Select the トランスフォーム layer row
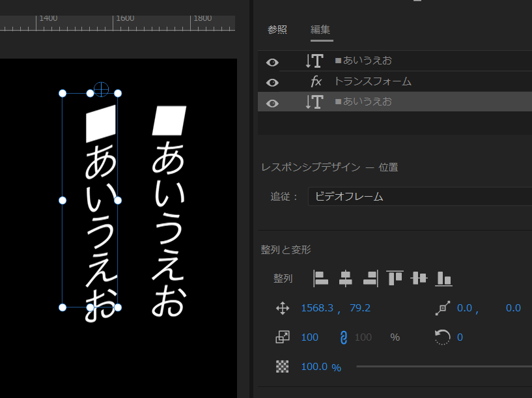532x398 pixels. coord(395,81)
